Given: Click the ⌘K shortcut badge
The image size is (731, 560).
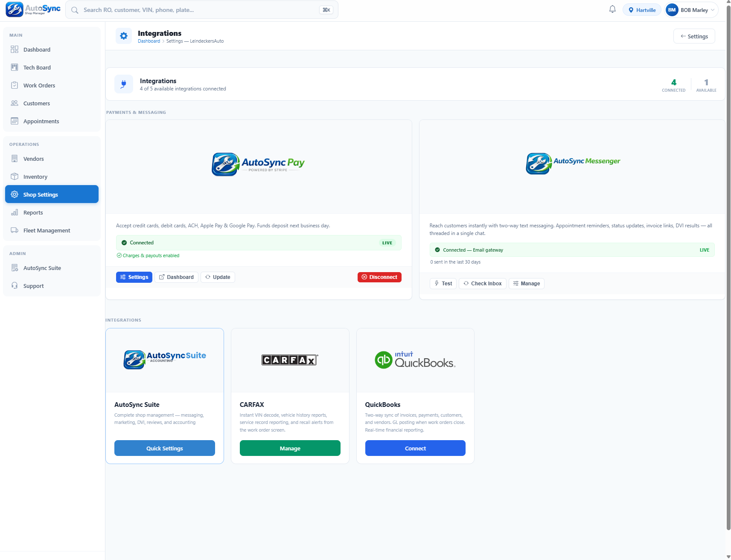Looking at the screenshot, I should [326, 10].
